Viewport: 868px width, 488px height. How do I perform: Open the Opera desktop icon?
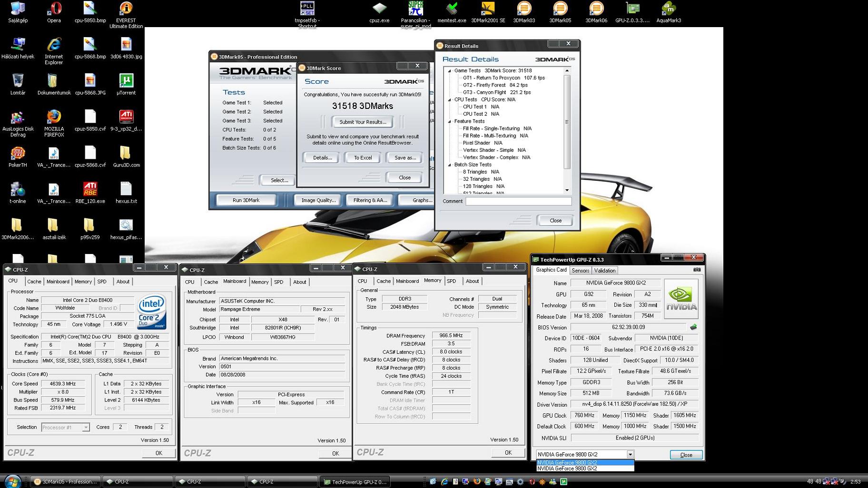(54, 12)
